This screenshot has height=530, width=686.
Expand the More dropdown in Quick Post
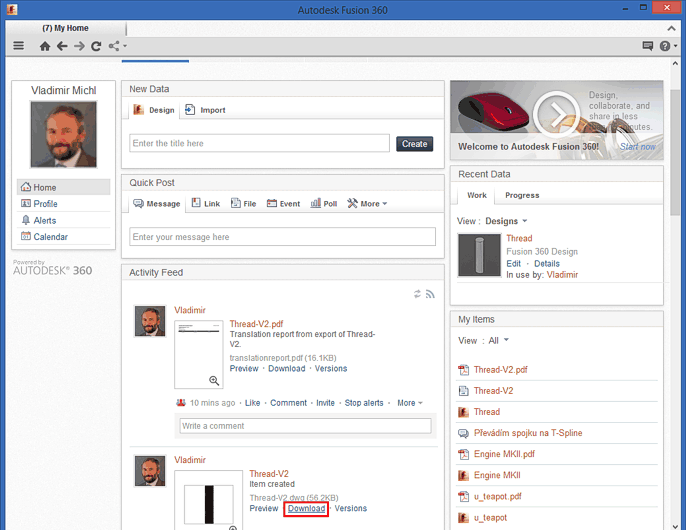367,204
